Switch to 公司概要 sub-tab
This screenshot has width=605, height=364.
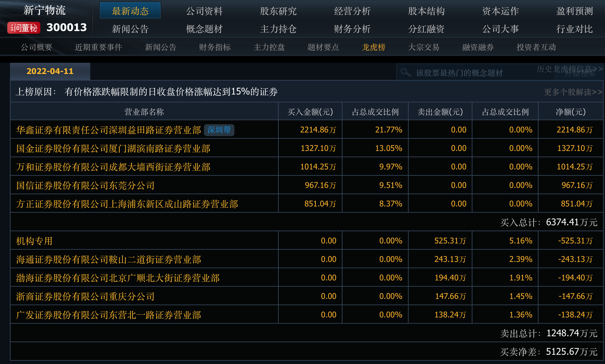[x=36, y=47]
